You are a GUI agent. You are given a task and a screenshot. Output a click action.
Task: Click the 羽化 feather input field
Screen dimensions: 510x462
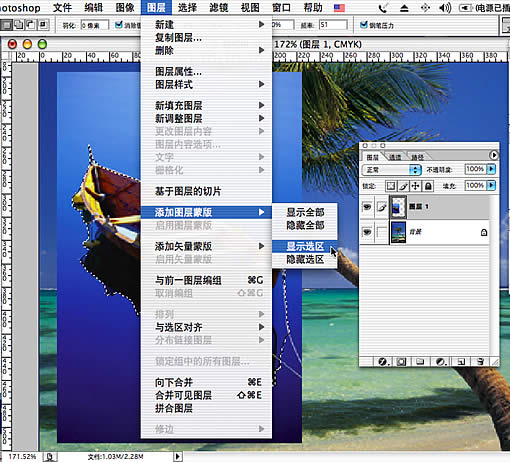94,25
